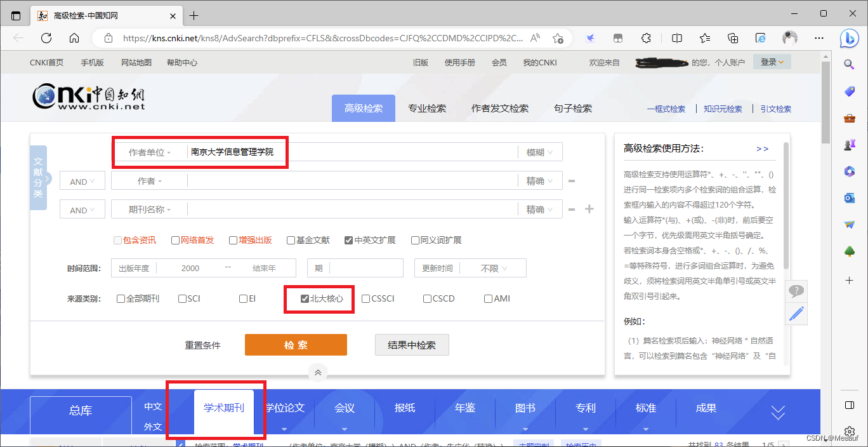Enable 同义词扩展 checkbox

[x=415, y=240]
